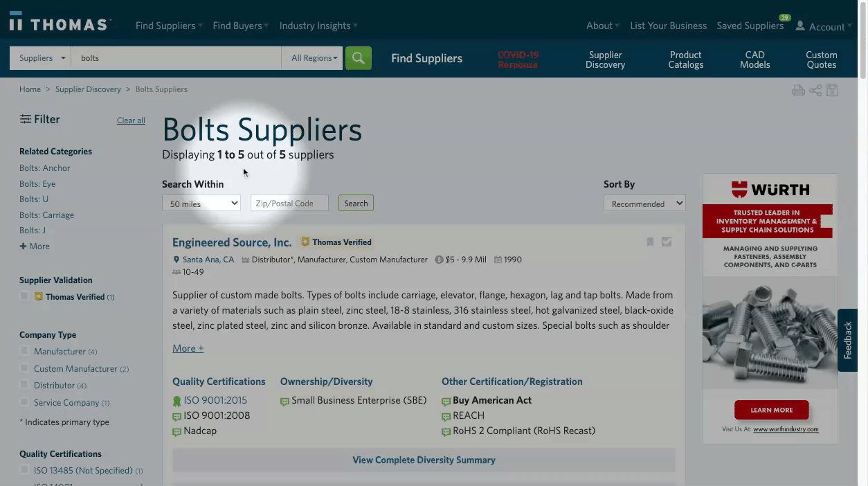Click the bookmark icon for Engineered Source
Screen dimensions: 868x486
point(650,242)
